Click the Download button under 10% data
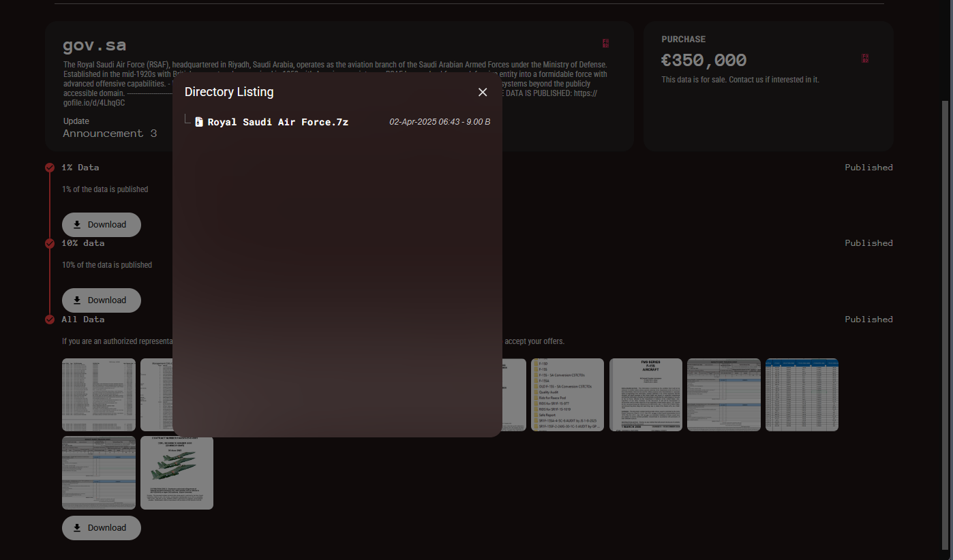This screenshot has height=560, width=953. coord(101,300)
